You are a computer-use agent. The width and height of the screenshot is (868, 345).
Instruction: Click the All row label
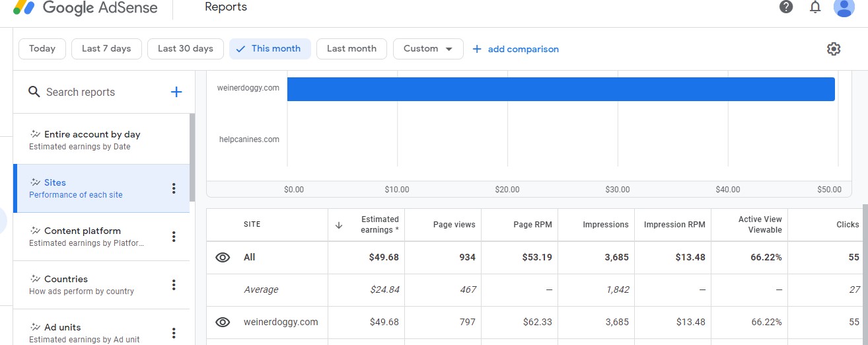click(250, 258)
